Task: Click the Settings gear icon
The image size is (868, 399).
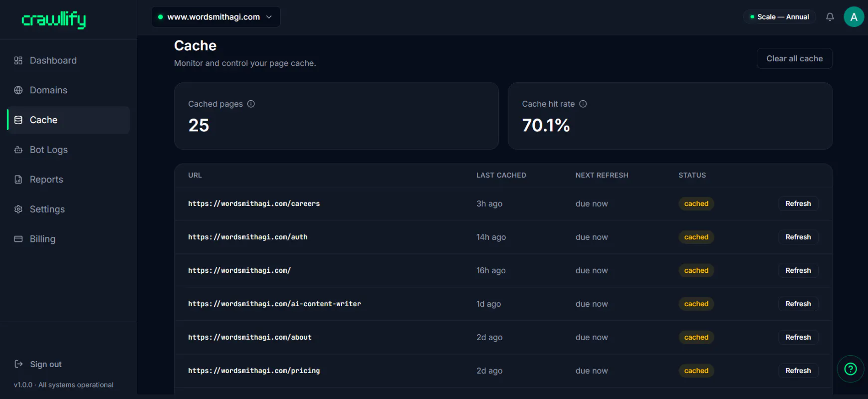Action: pyautogui.click(x=18, y=209)
